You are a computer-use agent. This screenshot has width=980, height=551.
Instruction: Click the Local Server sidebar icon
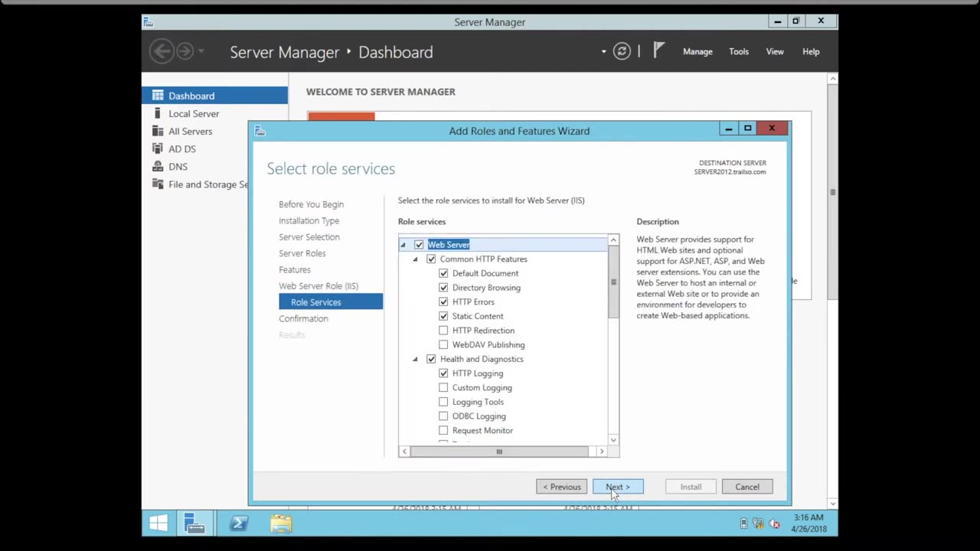point(158,113)
